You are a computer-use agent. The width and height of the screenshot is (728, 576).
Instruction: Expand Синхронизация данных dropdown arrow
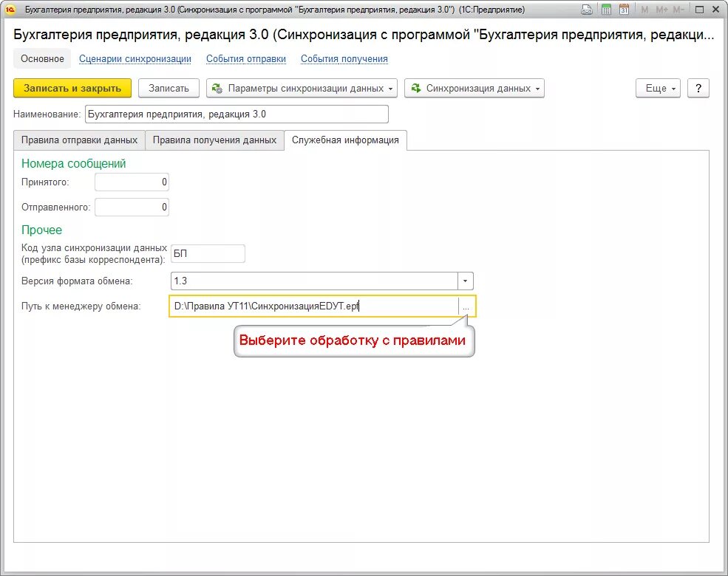tap(537, 89)
